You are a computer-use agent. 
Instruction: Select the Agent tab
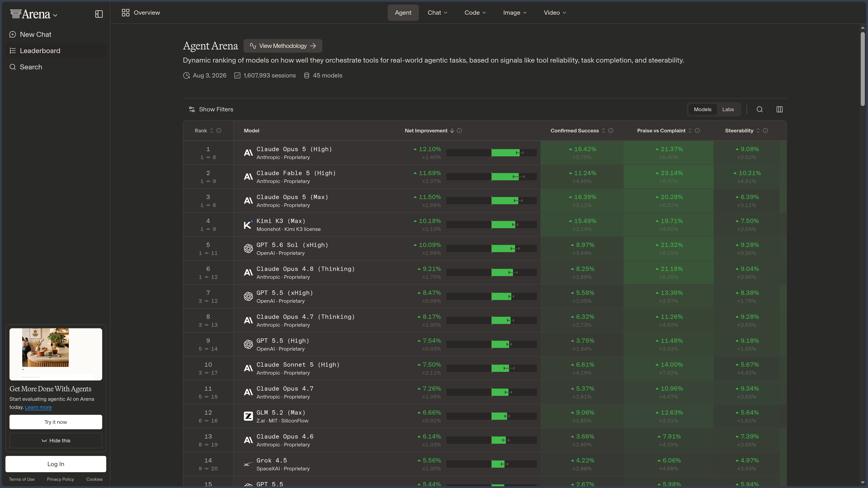(403, 12)
